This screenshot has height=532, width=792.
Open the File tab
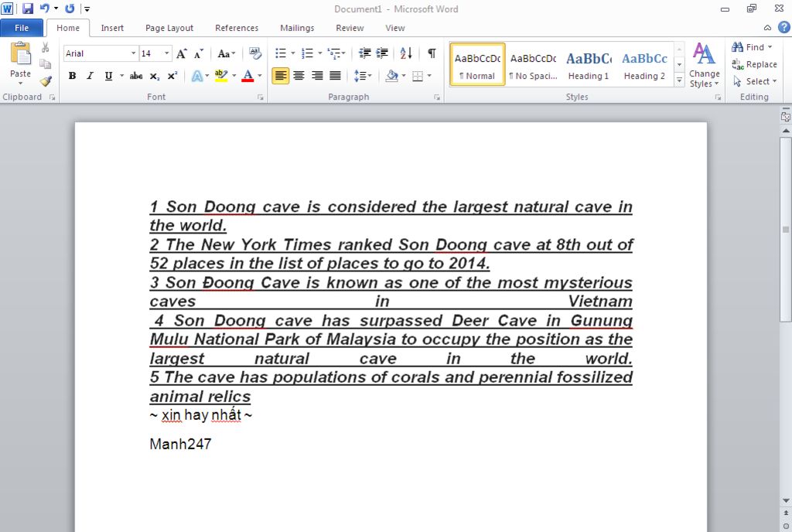[22, 28]
